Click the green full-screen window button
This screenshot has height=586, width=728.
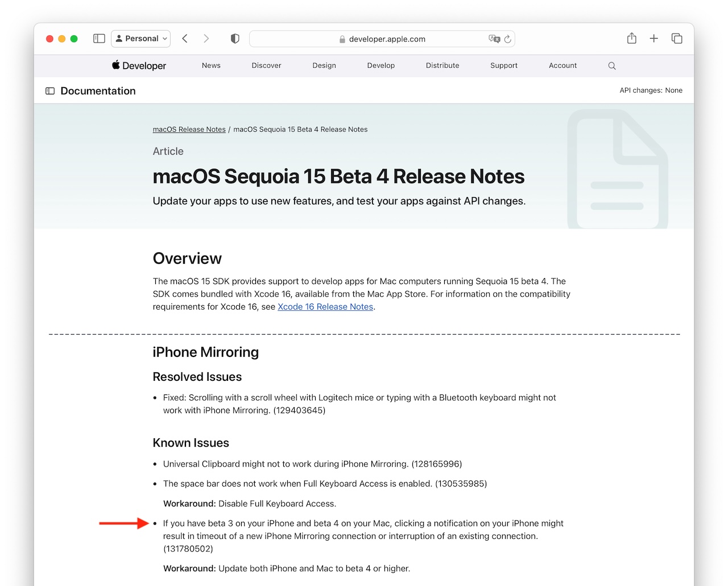point(74,39)
